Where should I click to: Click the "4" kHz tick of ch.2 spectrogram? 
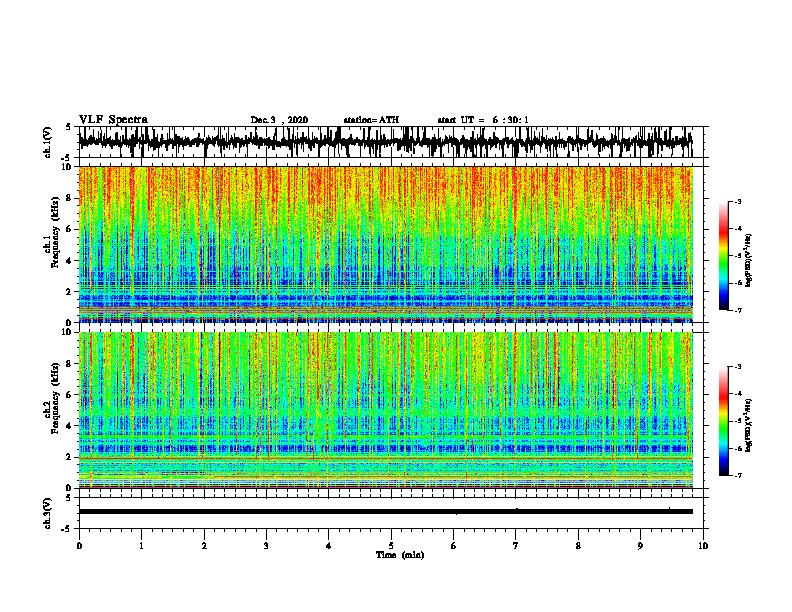click(x=70, y=426)
